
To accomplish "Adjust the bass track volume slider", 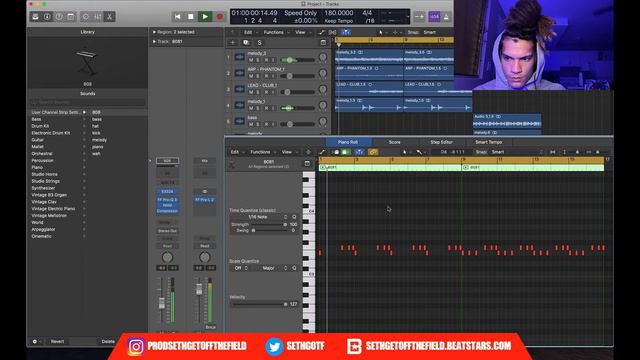I will [x=298, y=124].
